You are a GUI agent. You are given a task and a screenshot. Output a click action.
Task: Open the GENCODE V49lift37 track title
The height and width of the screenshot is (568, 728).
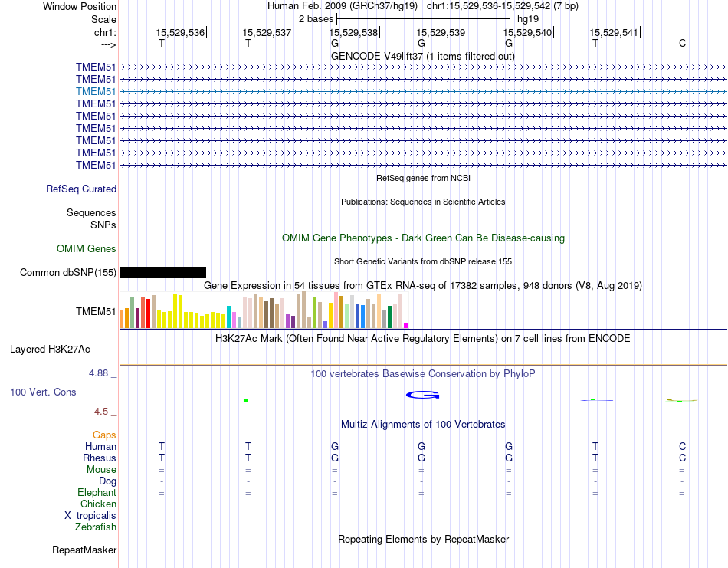[x=422, y=56]
